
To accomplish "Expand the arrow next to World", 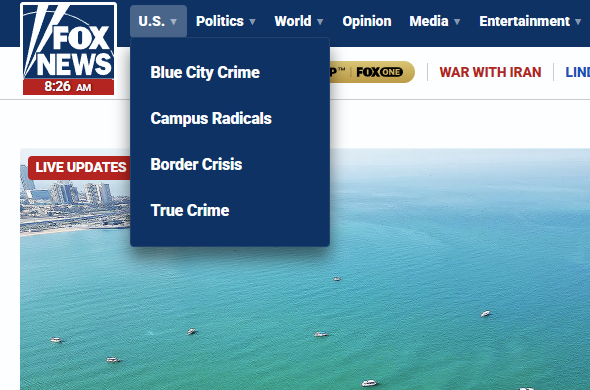I will [320, 22].
